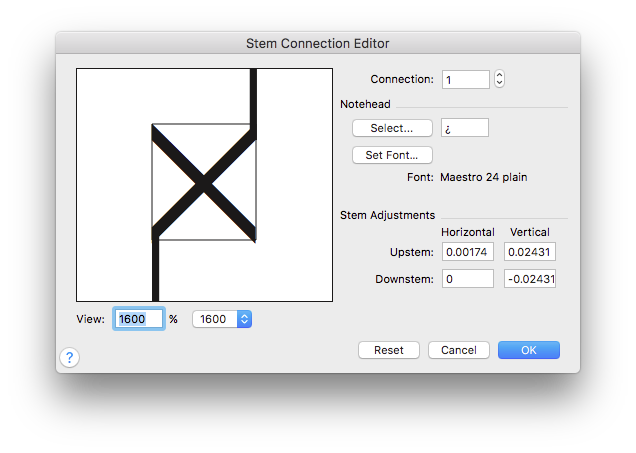Image resolution: width=636 pixels, height=453 pixels.
Task: Click the Select... notehead button
Action: (392, 128)
